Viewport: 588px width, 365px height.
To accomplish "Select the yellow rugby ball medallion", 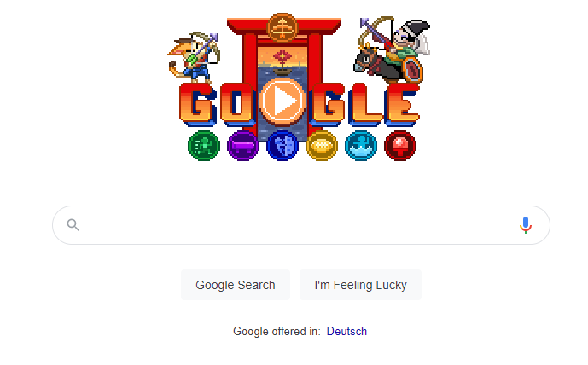I will coord(322,146).
